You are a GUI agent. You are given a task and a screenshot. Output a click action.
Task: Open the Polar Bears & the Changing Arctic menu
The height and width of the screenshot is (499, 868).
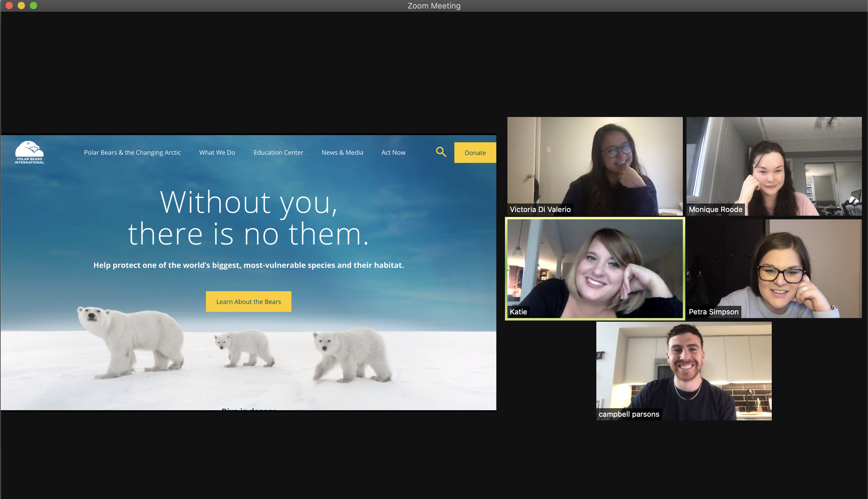(132, 152)
